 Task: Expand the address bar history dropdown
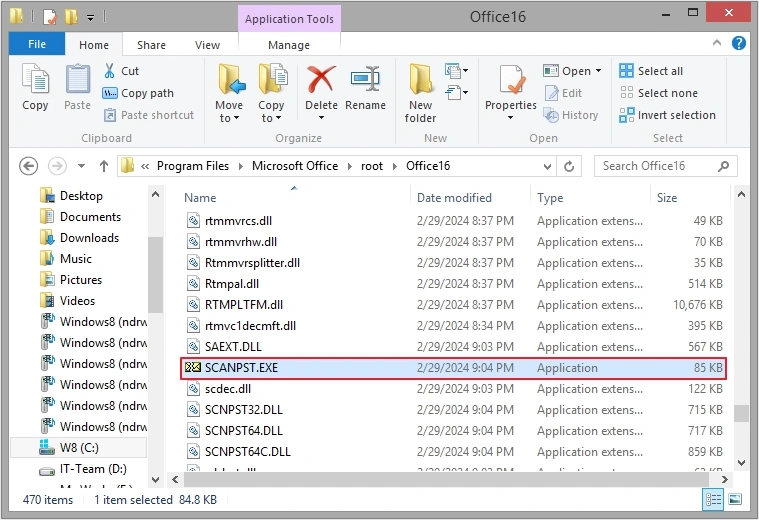[x=547, y=167]
